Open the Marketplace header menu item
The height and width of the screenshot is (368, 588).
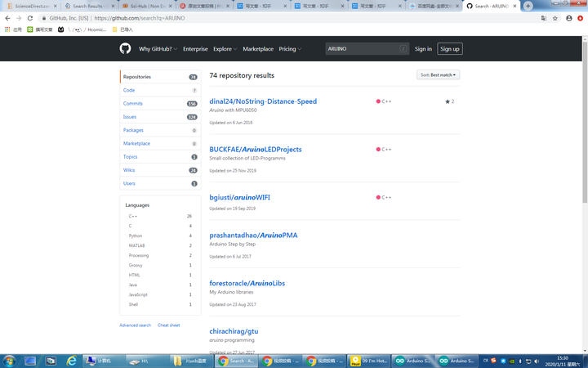[x=258, y=49]
